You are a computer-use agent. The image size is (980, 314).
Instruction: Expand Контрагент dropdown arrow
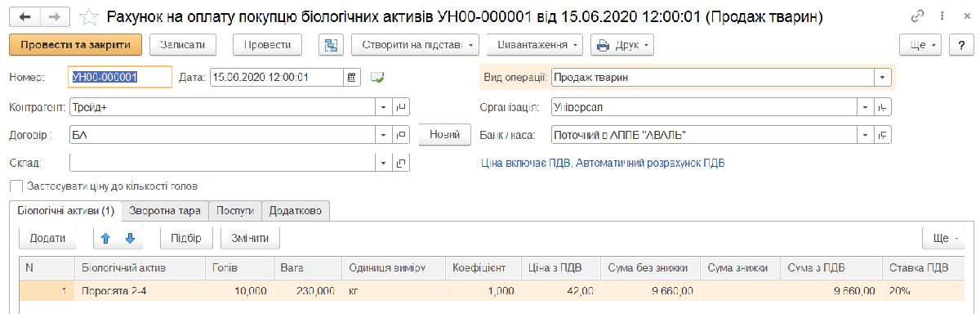click(x=384, y=107)
